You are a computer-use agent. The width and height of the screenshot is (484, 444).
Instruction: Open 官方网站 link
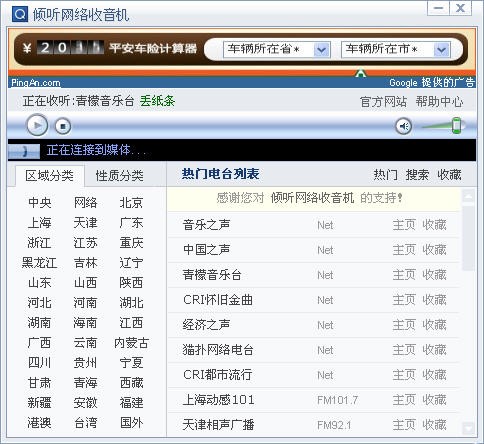point(383,102)
